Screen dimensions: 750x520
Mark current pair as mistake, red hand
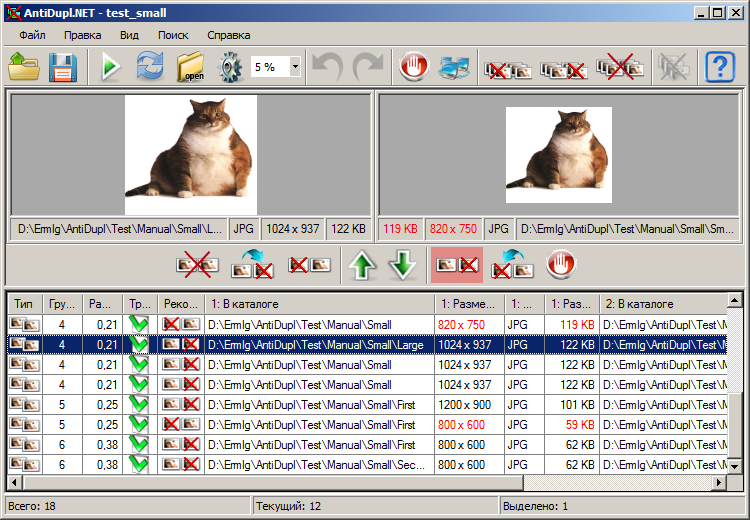[561, 264]
